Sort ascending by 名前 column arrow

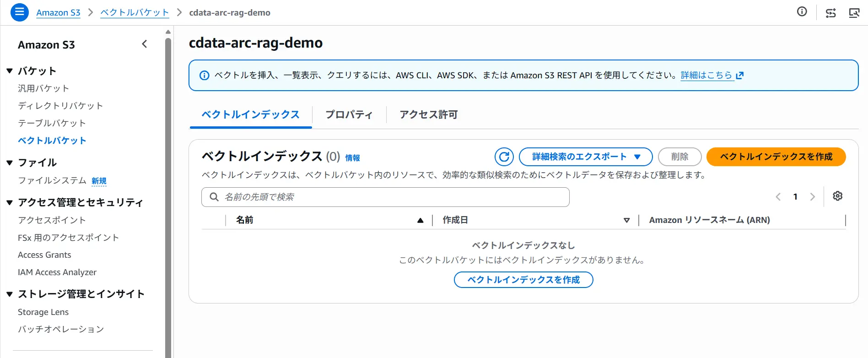420,220
